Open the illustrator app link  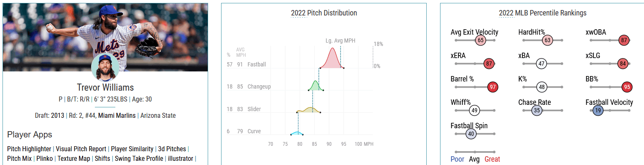[x=181, y=159]
